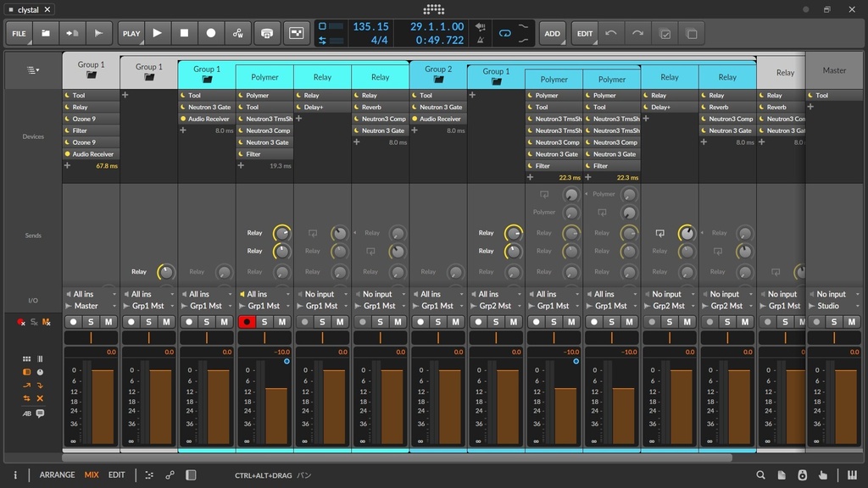
Task: Open the FILE menu
Action: tap(19, 33)
